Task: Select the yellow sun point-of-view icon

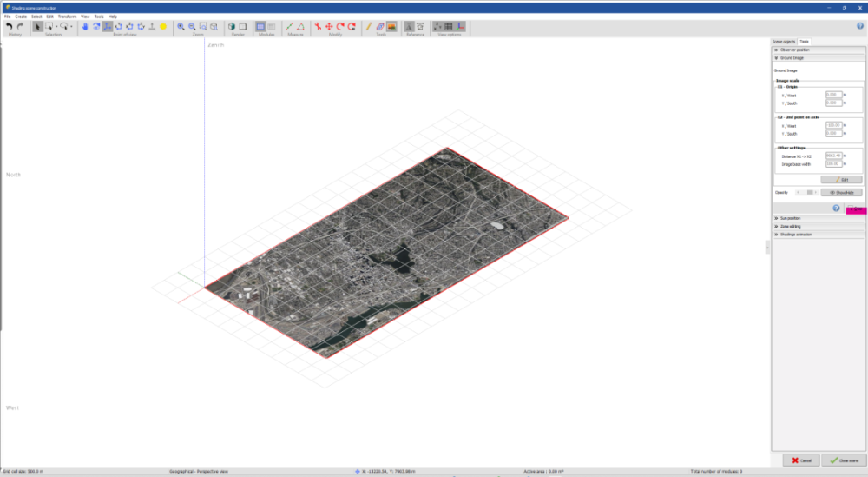Action: [162, 26]
